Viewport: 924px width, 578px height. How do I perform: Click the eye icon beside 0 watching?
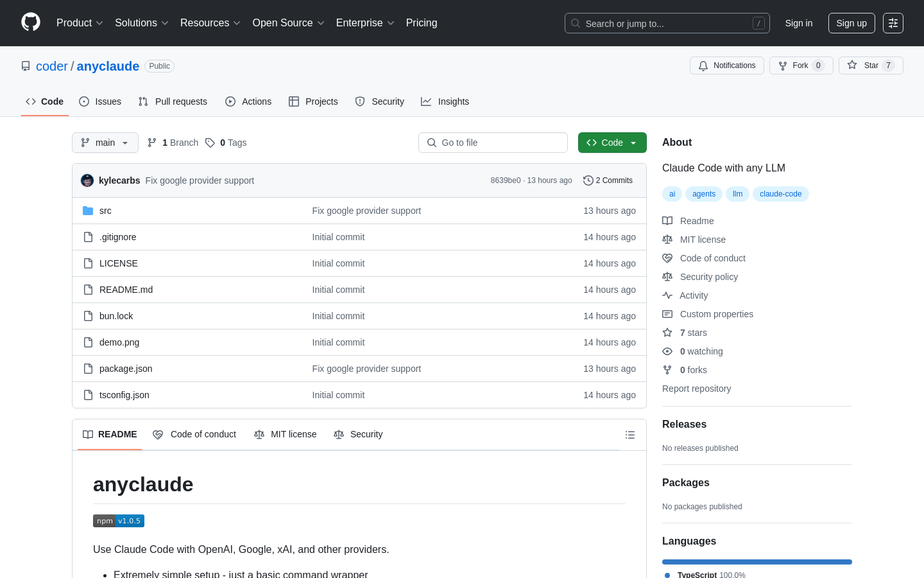pyautogui.click(x=667, y=351)
